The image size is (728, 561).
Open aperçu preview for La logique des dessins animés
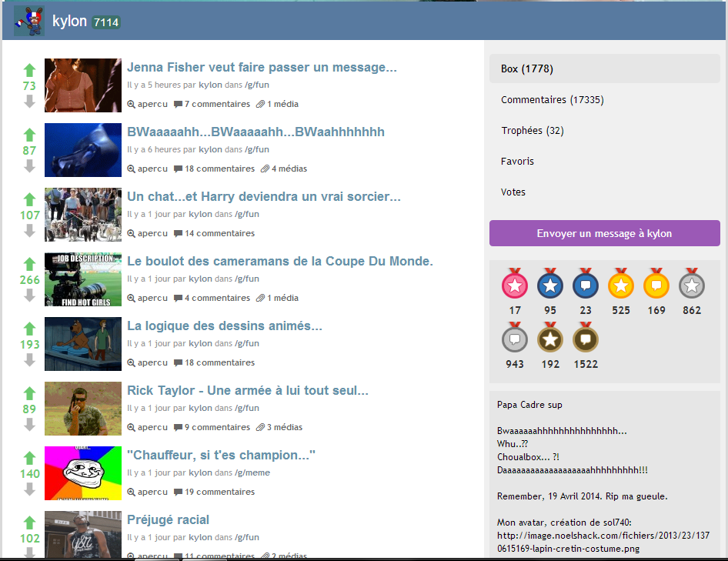[x=147, y=362]
